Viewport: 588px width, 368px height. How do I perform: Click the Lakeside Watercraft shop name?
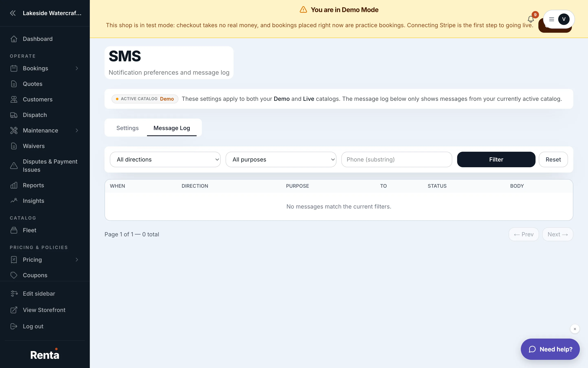coord(52,13)
